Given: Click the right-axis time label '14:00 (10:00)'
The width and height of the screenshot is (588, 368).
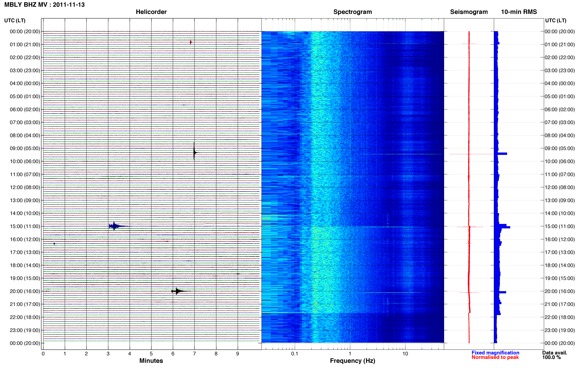Looking at the screenshot, I should click(x=560, y=213).
